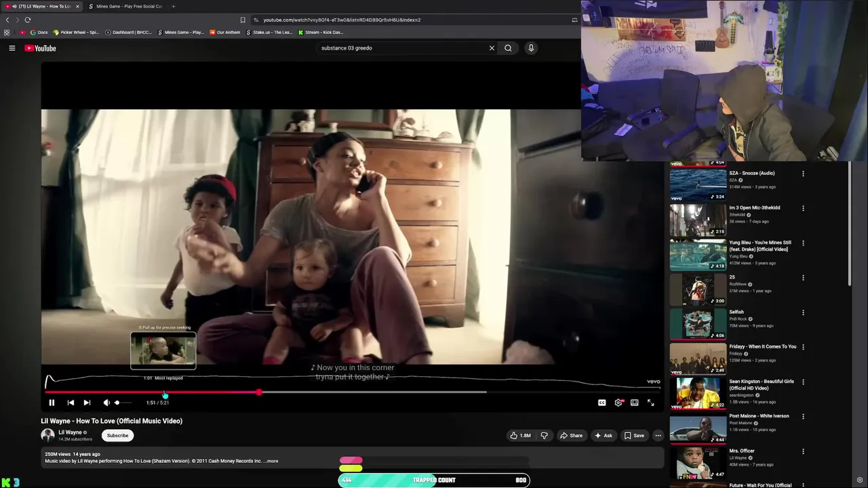This screenshot has width=868, height=488.
Task: Open Stream - Kick Dashboard bookmark
Action: [321, 33]
